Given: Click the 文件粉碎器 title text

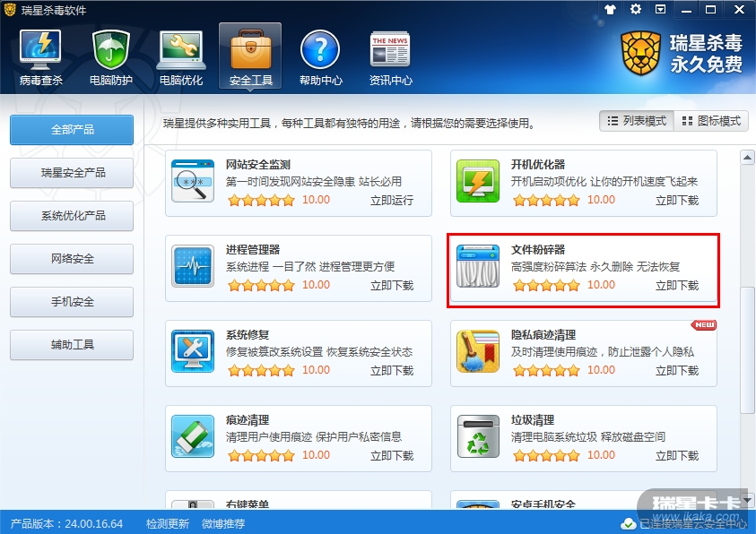Looking at the screenshot, I should click(x=537, y=250).
